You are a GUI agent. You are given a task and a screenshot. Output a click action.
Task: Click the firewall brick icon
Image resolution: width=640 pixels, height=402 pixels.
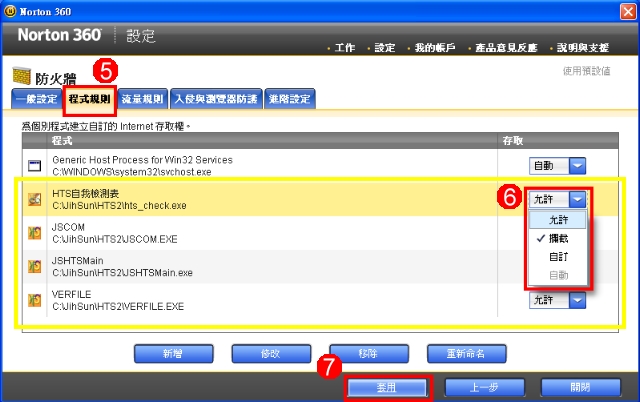(22, 76)
